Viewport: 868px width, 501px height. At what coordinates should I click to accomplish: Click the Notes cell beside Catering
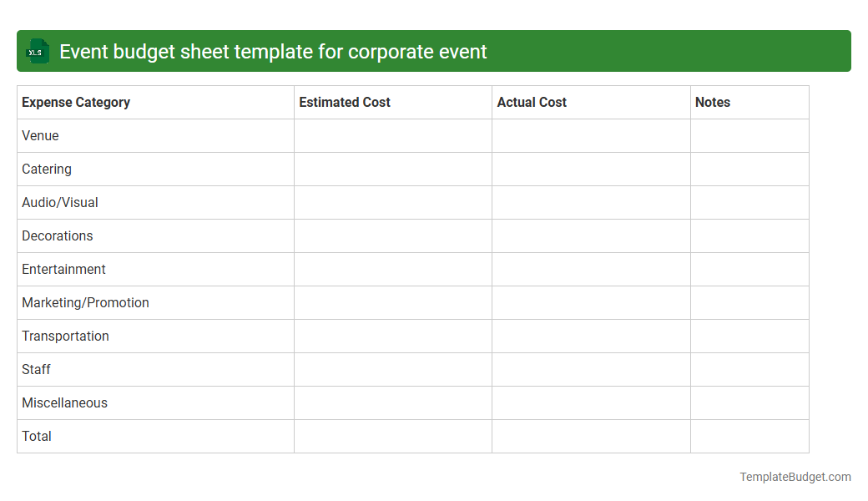tap(749, 169)
